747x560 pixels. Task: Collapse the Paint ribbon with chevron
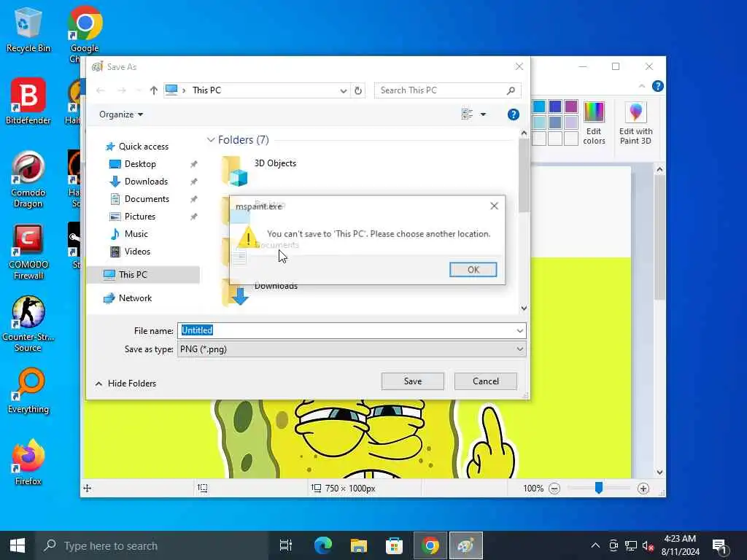pyautogui.click(x=642, y=86)
